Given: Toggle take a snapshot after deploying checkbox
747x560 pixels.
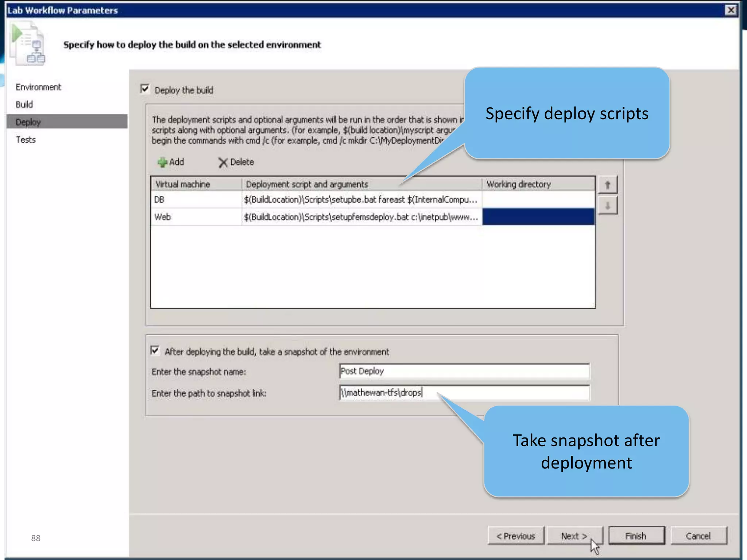Looking at the screenshot, I should pos(155,351).
